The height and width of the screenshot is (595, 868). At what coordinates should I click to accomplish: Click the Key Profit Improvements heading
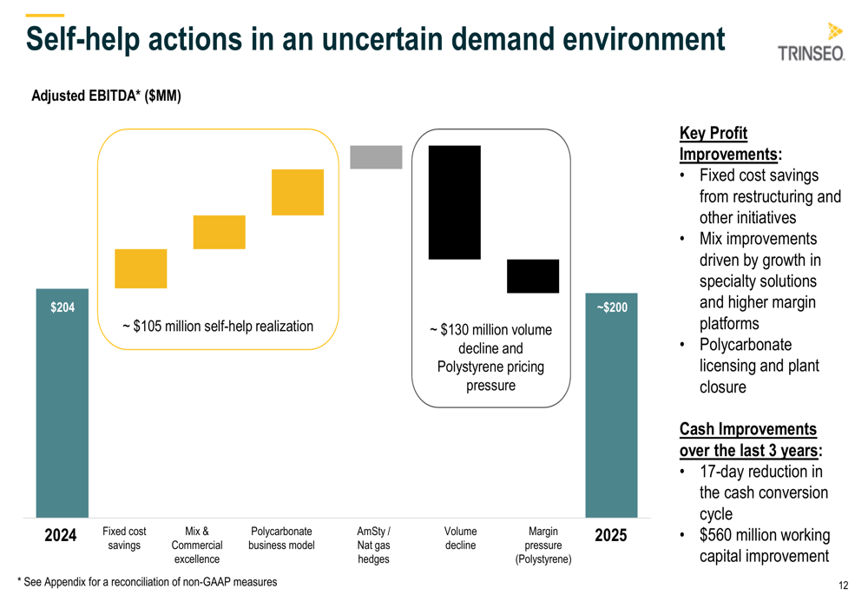click(730, 143)
